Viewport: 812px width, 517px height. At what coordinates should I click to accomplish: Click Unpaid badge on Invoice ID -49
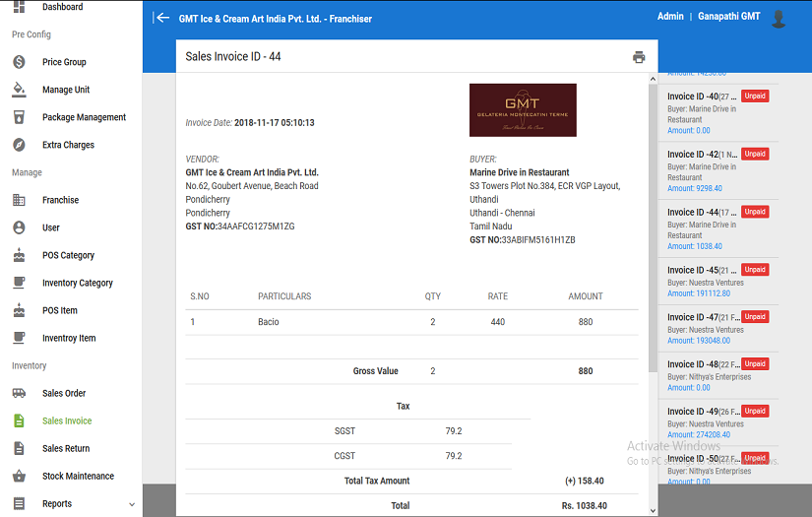tap(755, 411)
